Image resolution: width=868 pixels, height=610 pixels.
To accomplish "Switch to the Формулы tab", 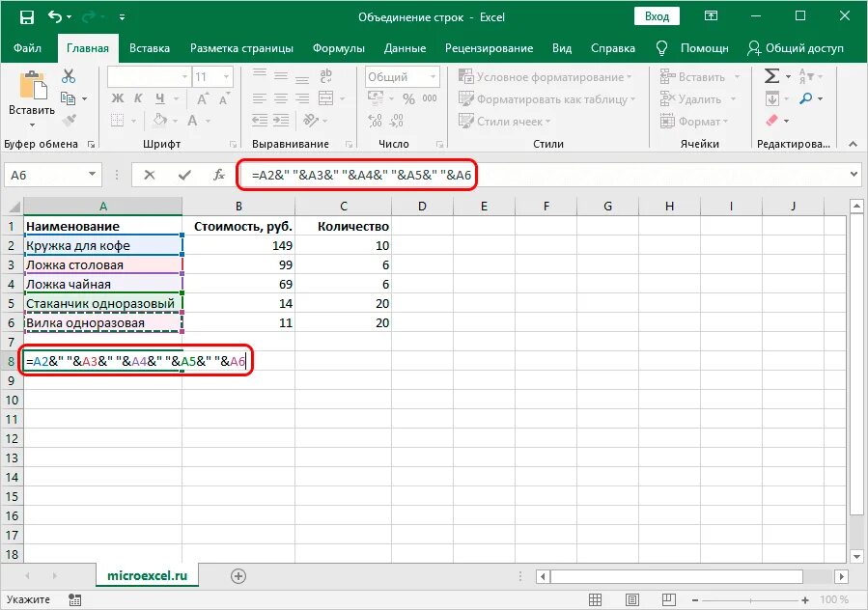I will point(338,48).
